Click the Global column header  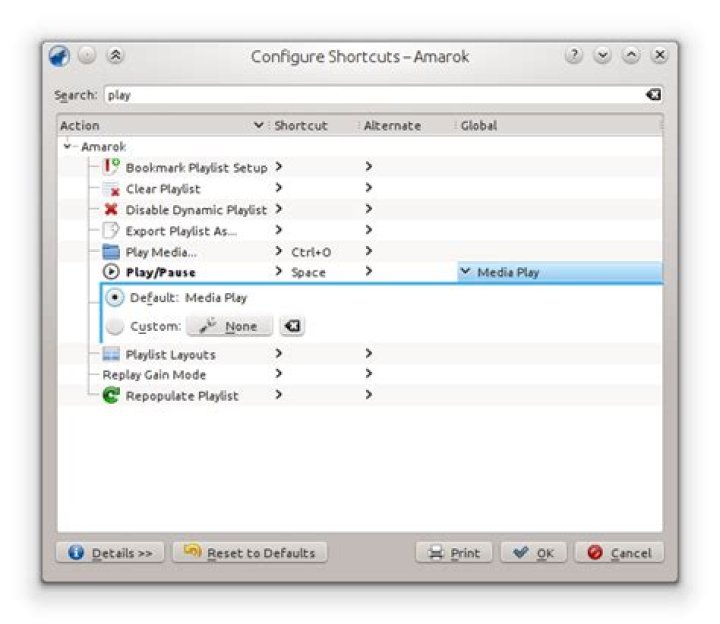tap(558, 125)
